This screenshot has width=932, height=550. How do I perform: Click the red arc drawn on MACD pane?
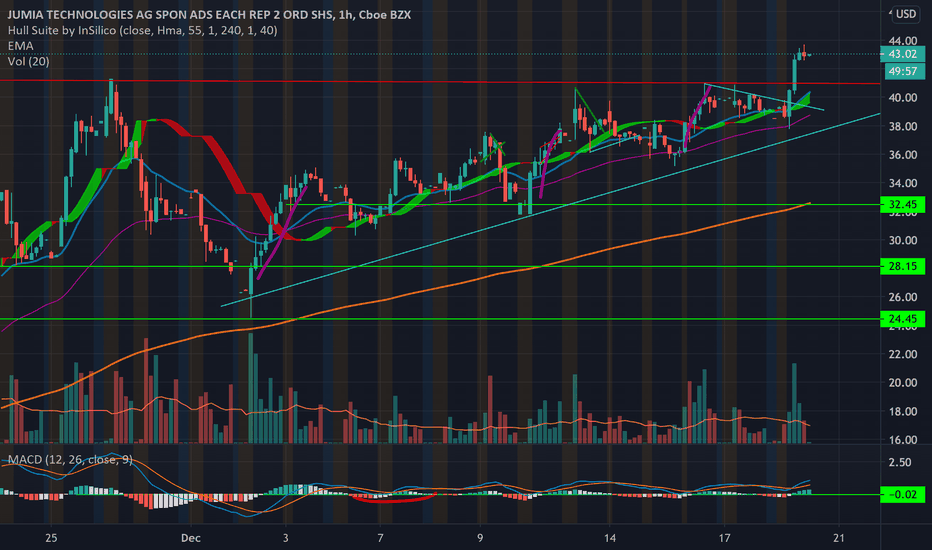(x=394, y=499)
